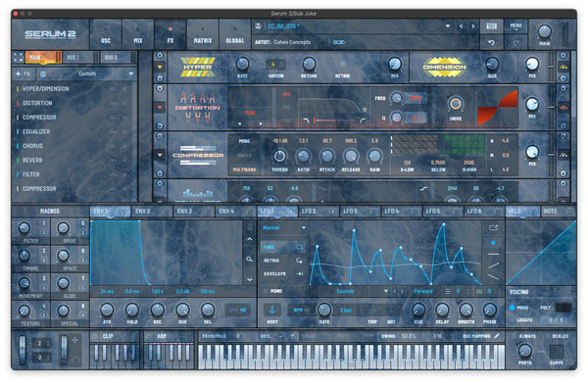
Task: Click the OSC MAPPING pencil icon
Action: tap(497, 336)
